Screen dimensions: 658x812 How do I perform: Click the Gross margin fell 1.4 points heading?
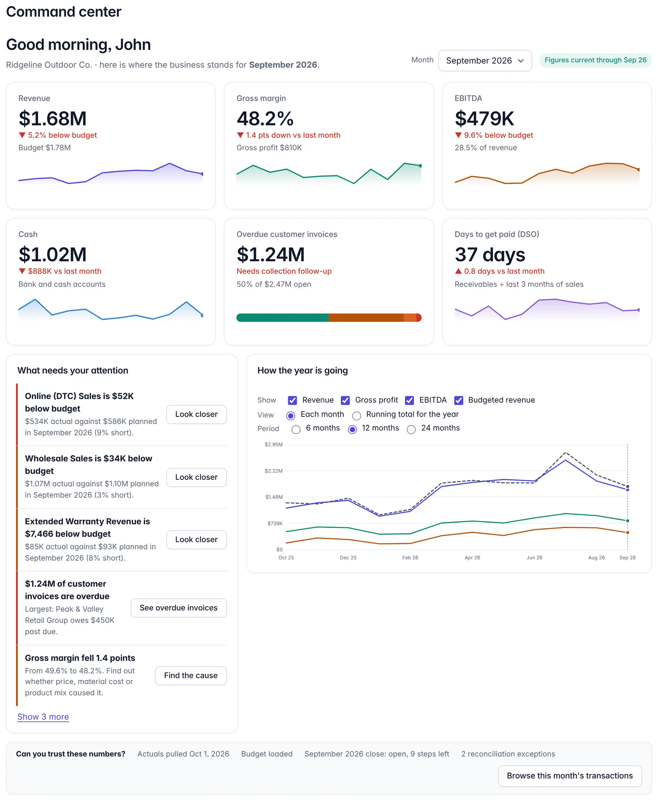[x=80, y=658]
